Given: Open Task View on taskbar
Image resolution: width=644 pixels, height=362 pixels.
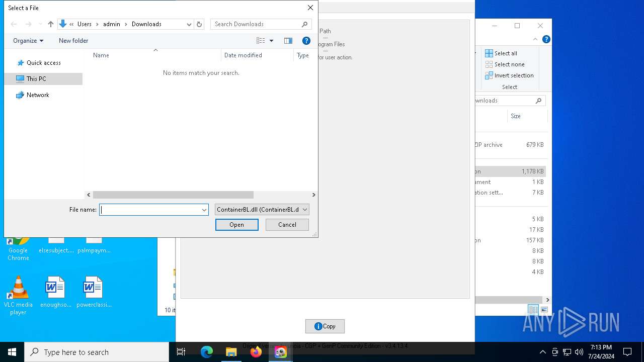Looking at the screenshot, I should [x=181, y=352].
